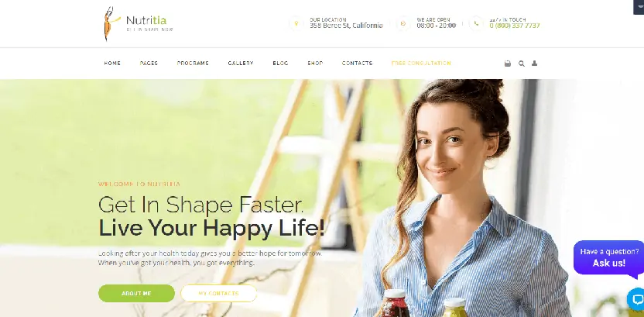Viewport: 644px width, 317px height.
Task: Click the 'Have a question? Ask us!' bubble
Action: (x=609, y=257)
